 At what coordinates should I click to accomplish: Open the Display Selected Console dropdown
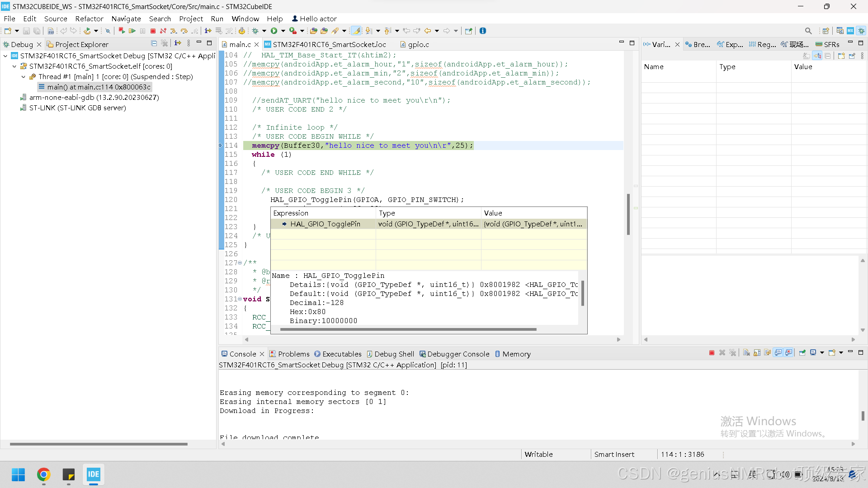[822, 354]
